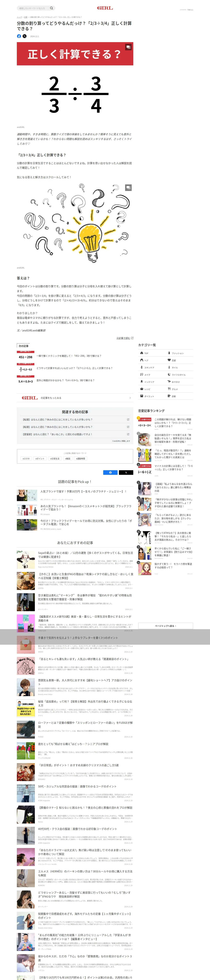210x980 pixels.
Task: Expand andGIRL の記事をもっとみる chevron row
Action: pos(75,398)
